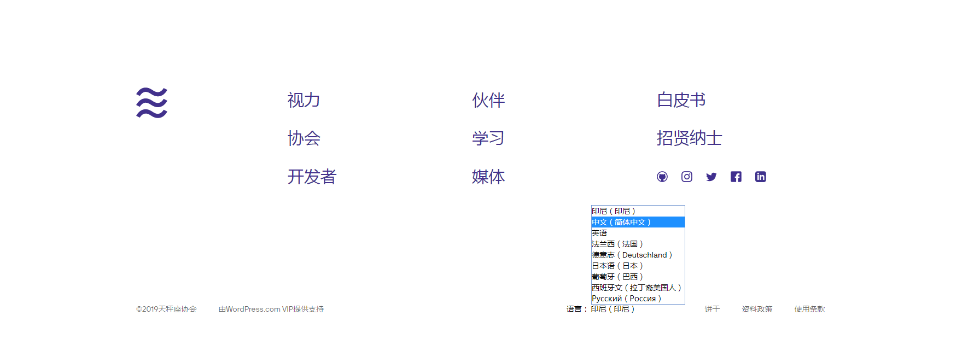This screenshot has height=362, width=980.
Task: Open the 白皮书 link
Action: 681,100
